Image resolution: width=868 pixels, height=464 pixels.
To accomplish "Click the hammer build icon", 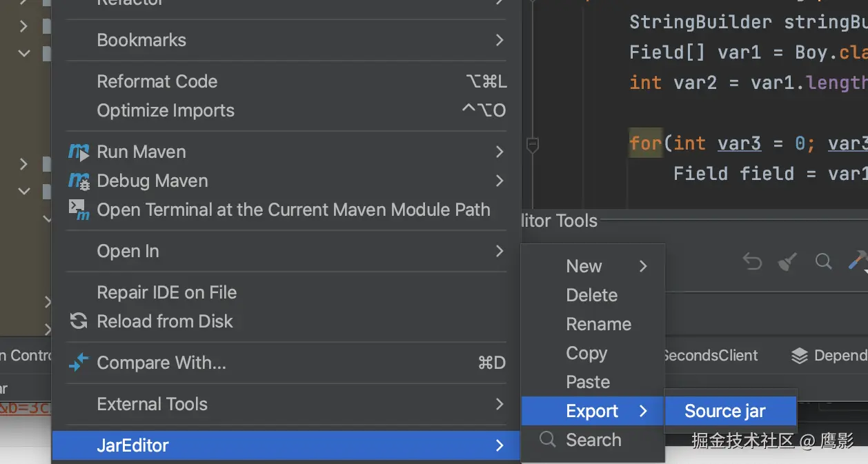I will coord(857,261).
